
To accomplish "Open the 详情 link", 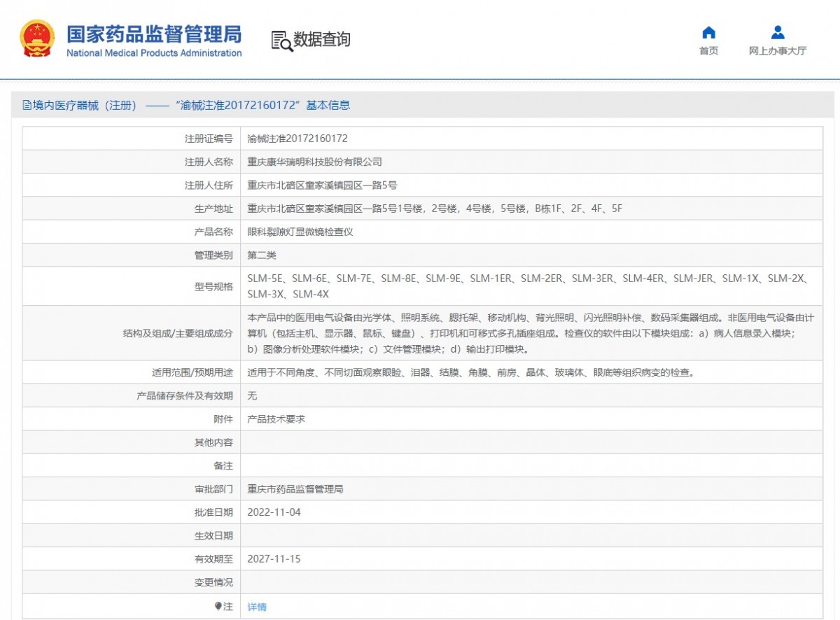I will click(x=257, y=607).
